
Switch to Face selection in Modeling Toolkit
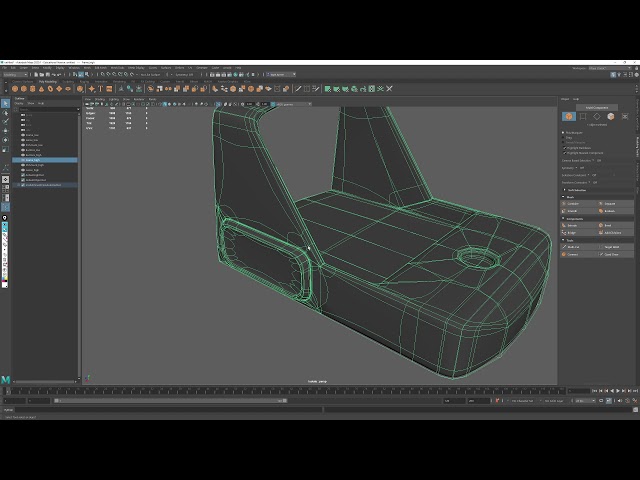pos(611,116)
